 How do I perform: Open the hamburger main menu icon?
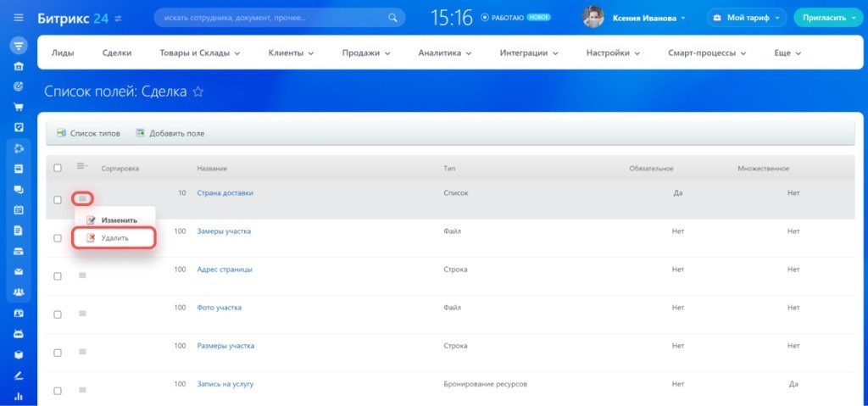tap(19, 17)
